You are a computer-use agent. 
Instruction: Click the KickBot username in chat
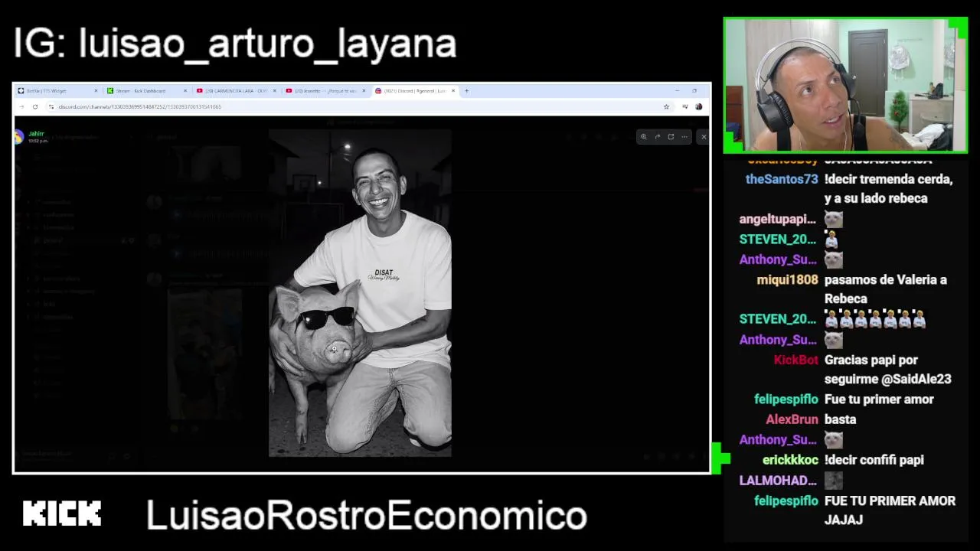[795, 360]
